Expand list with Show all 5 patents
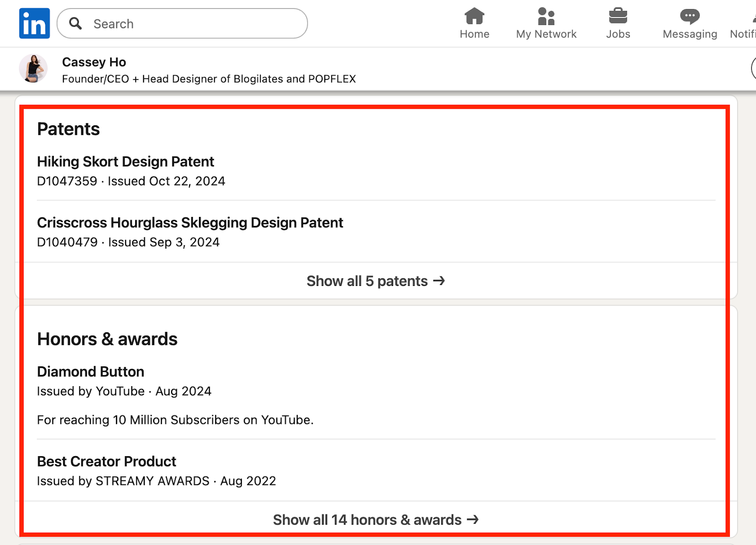The image size is (756, 545). pyautogui.click(x=376, y=281)
